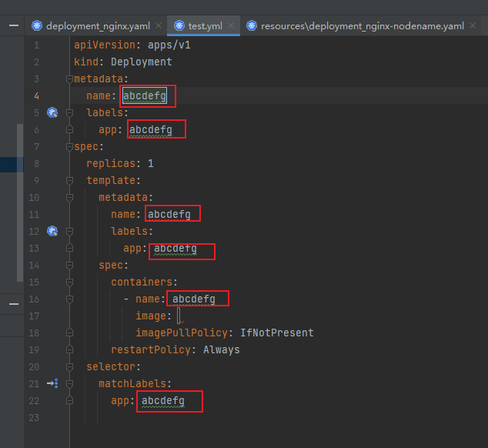This screenshot has width=488, height=448.
Task: Place cursor on IfNotPresent value
Action: coord(276,333)
